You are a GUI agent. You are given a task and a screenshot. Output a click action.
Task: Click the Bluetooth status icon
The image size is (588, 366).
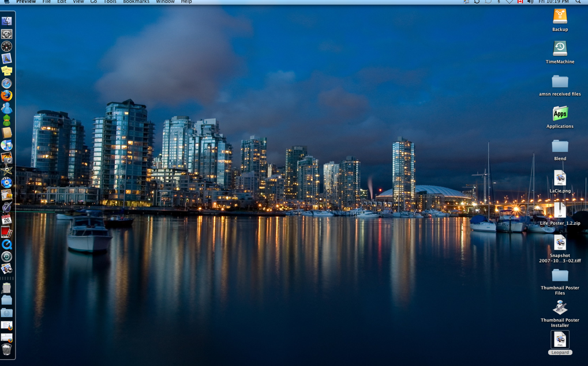(499, 2)
